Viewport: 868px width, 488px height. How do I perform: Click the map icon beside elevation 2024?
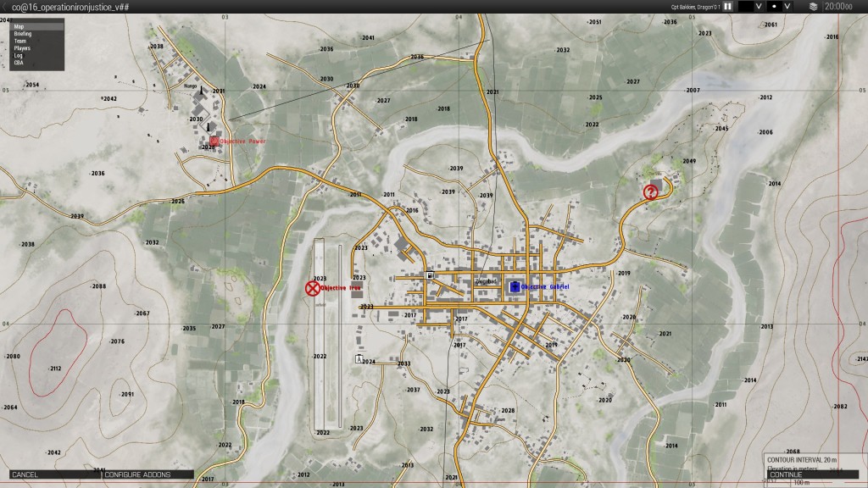pyautogui.click(x=359, y=359)
